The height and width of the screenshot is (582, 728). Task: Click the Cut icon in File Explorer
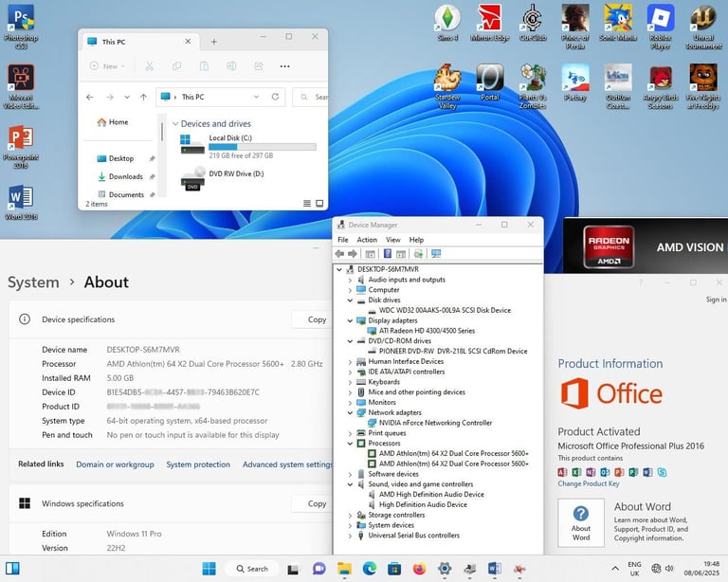(149, 66)
